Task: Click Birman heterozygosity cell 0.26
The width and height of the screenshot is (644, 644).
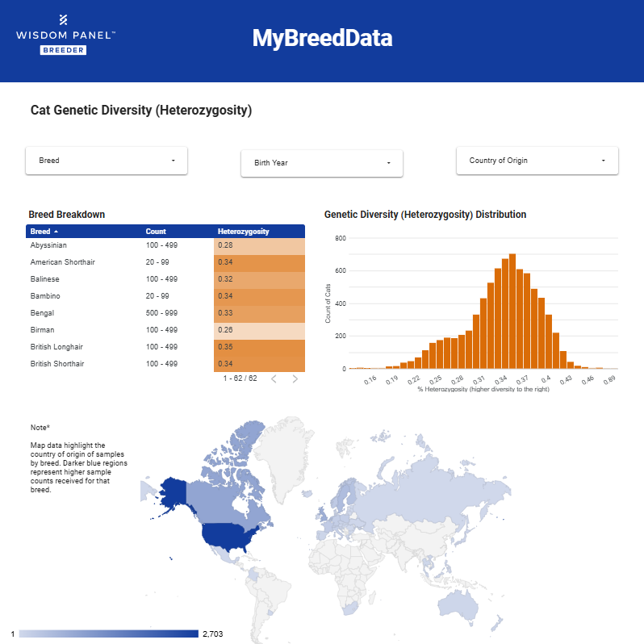Action: [259, 331]
